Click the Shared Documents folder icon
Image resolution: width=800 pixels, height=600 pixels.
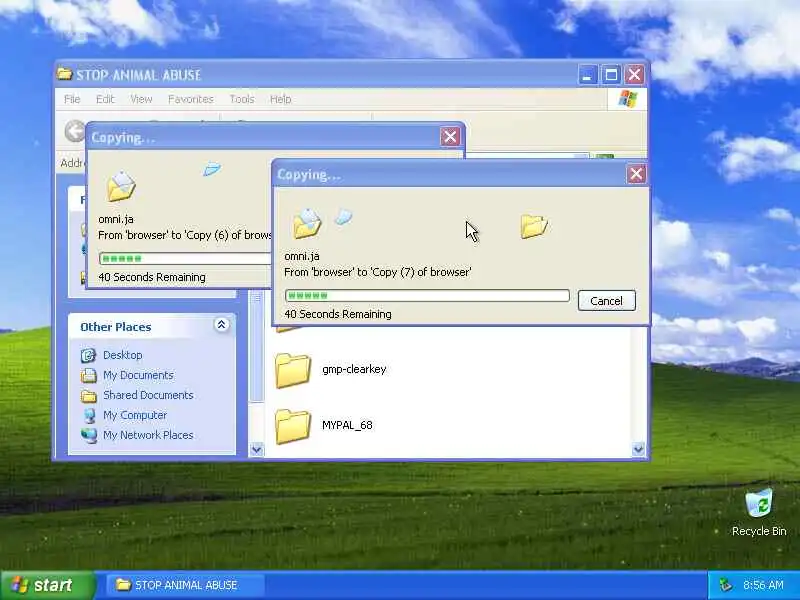pos(88,395)
